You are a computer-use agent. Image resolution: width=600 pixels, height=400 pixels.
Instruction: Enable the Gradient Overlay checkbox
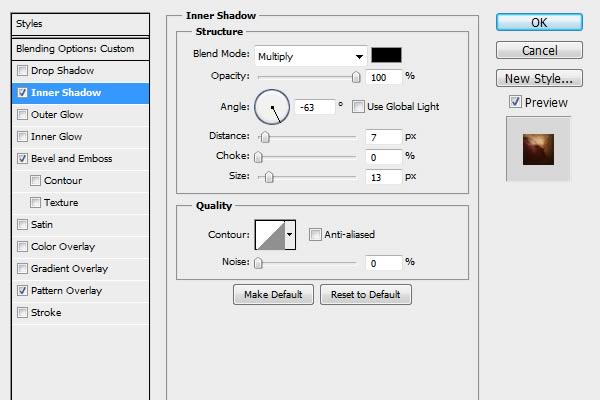22,269
